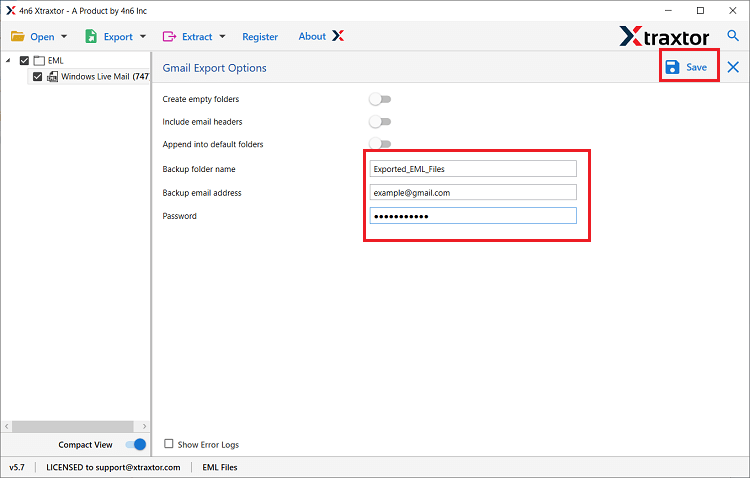Click the blue floppy disk Save icon
The height and width of the screenshot is (478, 750).
click(x=673, y=67)
